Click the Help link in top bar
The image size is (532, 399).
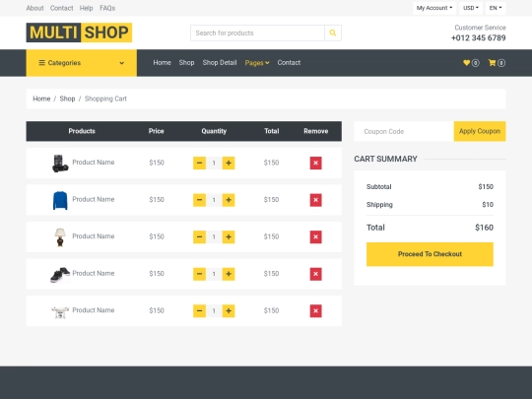(86, 8)
